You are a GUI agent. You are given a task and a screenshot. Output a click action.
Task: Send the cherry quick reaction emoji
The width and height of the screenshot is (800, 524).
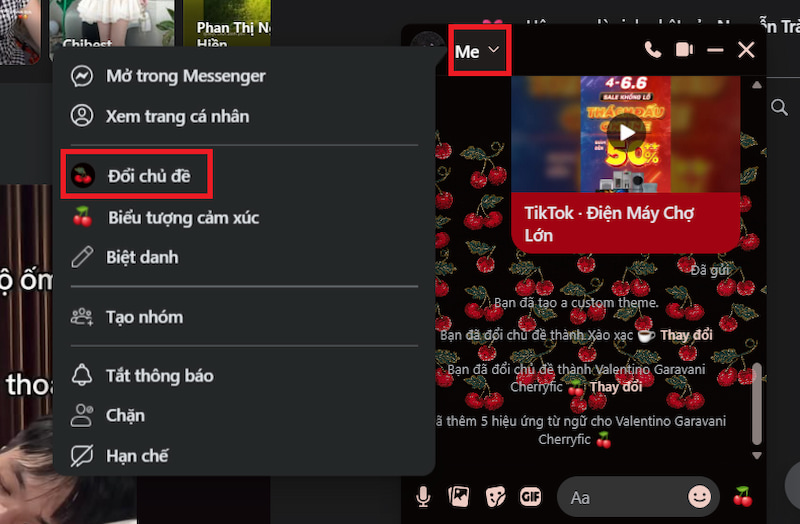pyautogui.click(x=743, y=496)
